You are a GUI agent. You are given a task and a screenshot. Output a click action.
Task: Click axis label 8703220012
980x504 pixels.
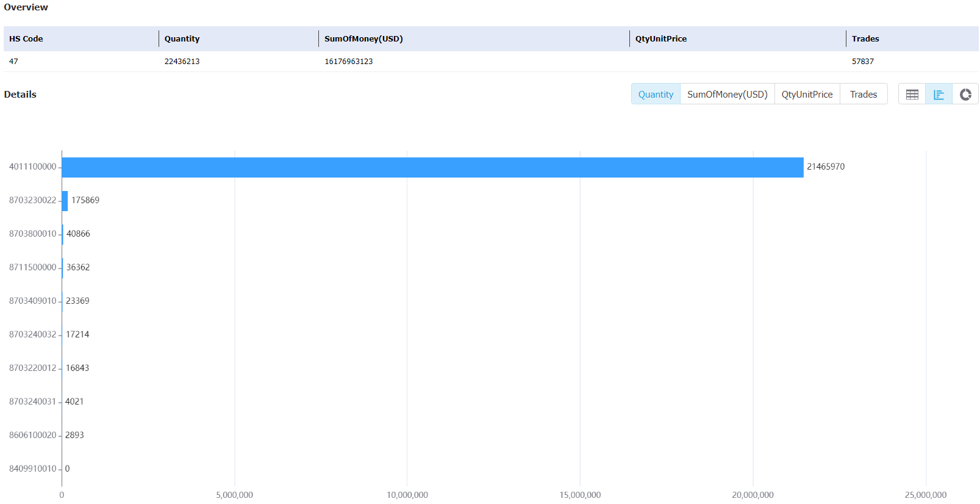pos(32,368)
